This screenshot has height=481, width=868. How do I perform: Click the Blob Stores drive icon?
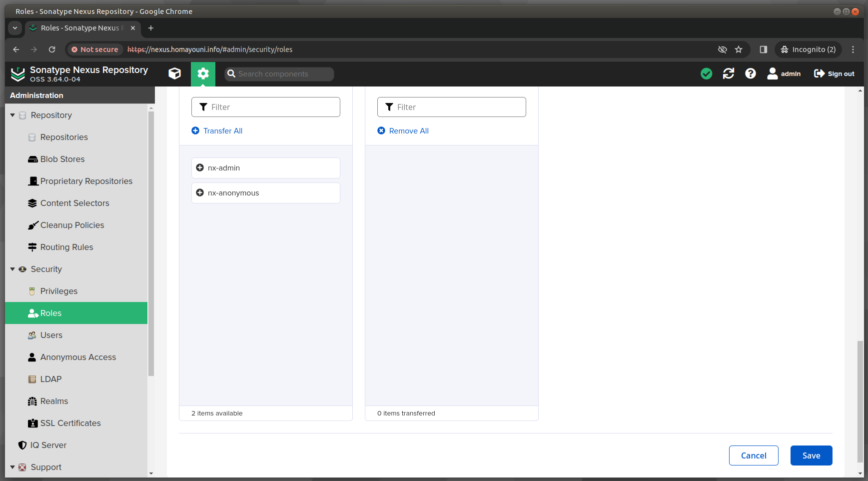(x=32, y=159)
